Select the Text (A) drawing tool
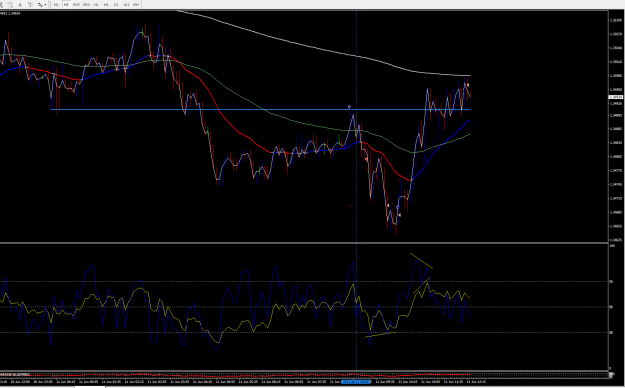Viewport: 625px width, 388px height. click(x=20, y=5)
